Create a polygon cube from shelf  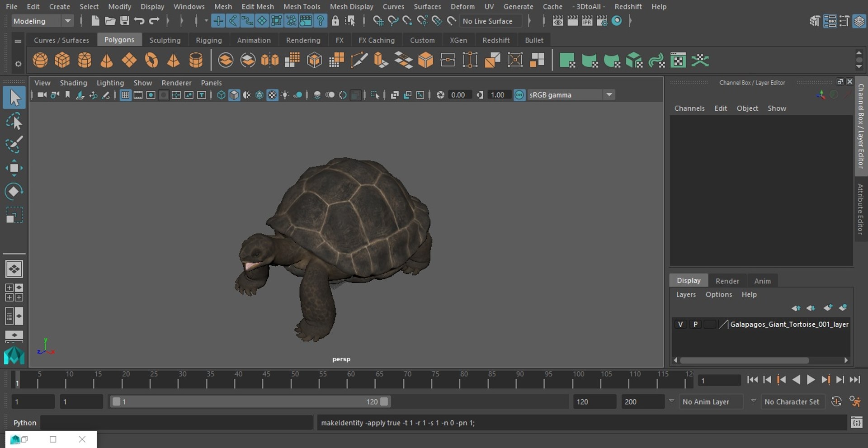pos(62,60)
